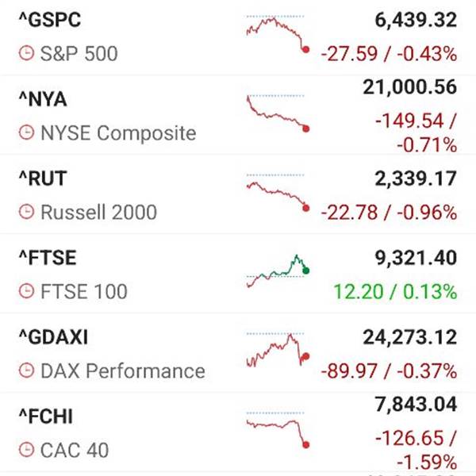
Task: Open the ^FCHI sparkline chart
Action: coord(278,430)
